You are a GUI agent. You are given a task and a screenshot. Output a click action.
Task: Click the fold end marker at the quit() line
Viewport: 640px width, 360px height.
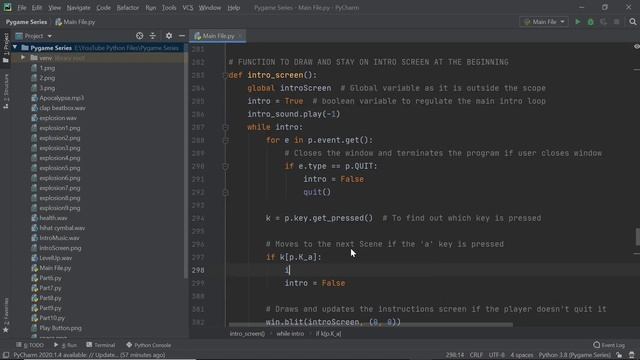pyautogui.click(x=225, y=192)
